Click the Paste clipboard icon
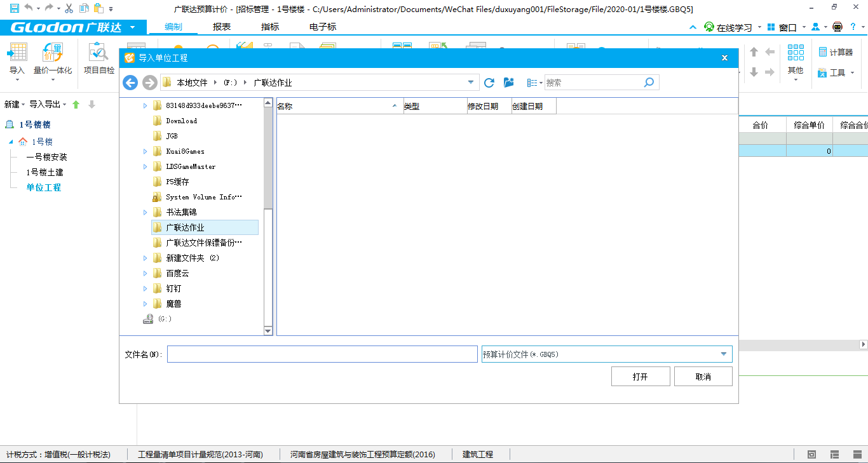868x463 pixels. (x=98, y=8)
